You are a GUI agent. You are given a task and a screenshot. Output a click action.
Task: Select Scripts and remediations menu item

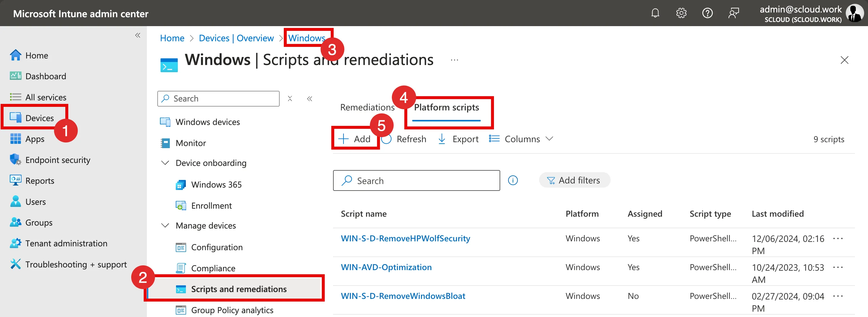coord(234,289)
